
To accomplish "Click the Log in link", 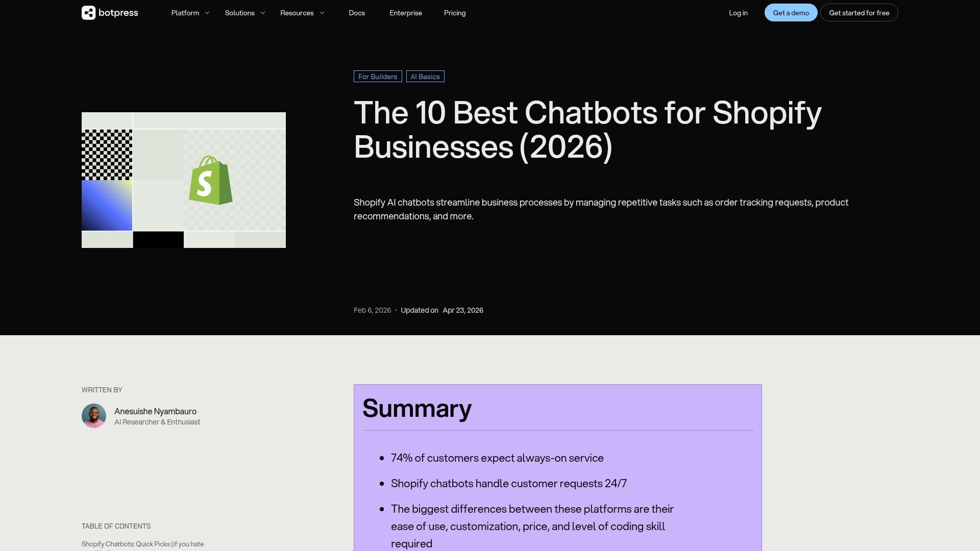I will click(738, 13).
